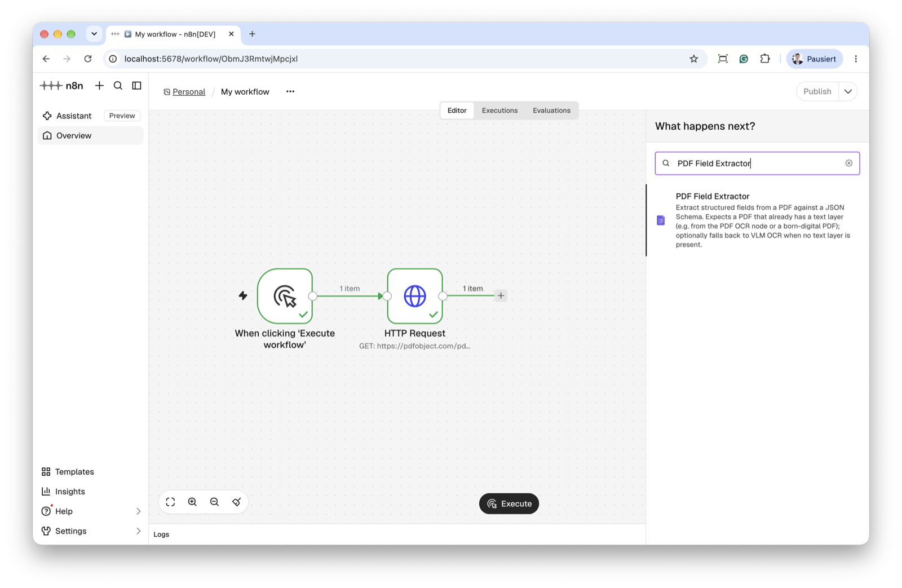Click the Execute workflow button

(509, 503)
